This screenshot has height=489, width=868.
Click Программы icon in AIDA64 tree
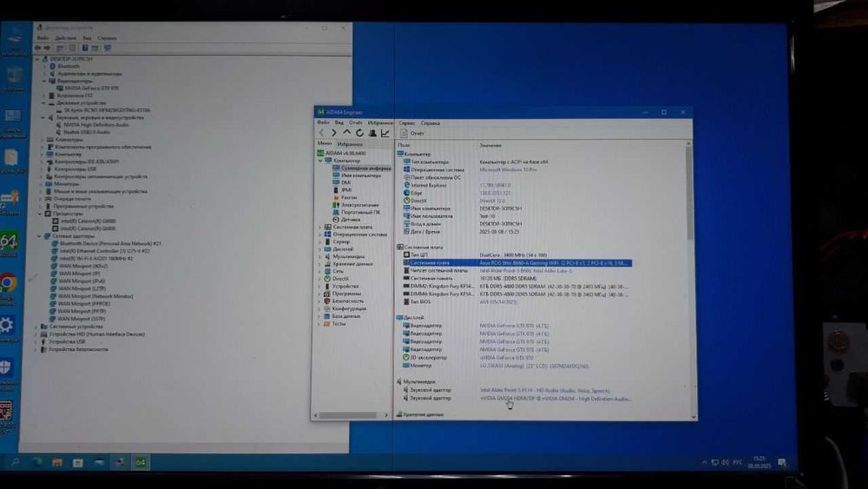point(328,294)
